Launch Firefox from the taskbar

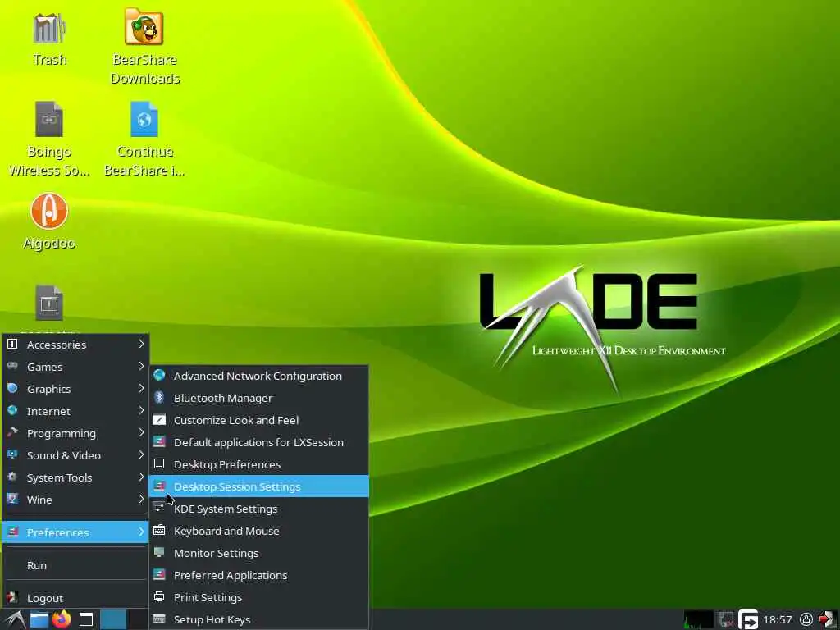[62, 619]
